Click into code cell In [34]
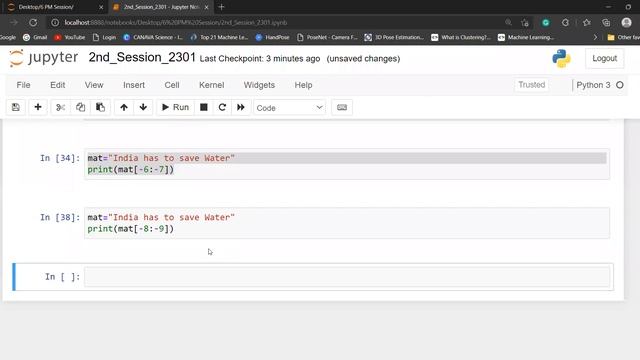Screen dimensions: 640x360 point(347,164)
